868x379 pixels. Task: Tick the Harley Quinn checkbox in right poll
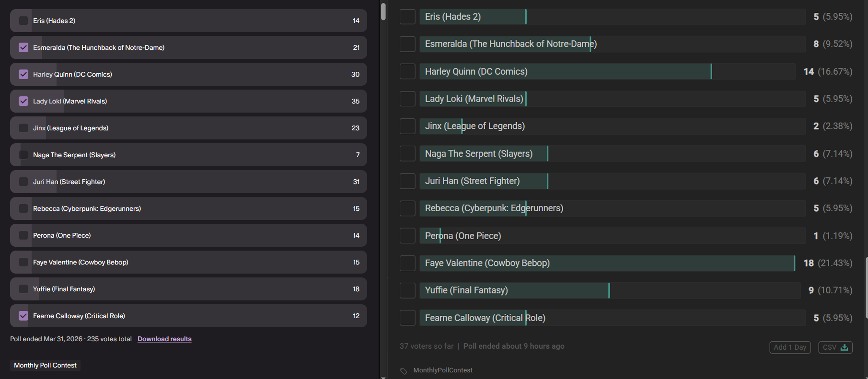pyautogui.click(x=407, y=71)
